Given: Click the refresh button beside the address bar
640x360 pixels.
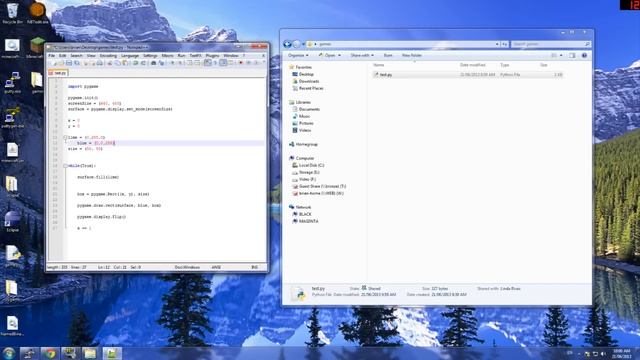Looking at the screenshot, I should click(504, 44).
